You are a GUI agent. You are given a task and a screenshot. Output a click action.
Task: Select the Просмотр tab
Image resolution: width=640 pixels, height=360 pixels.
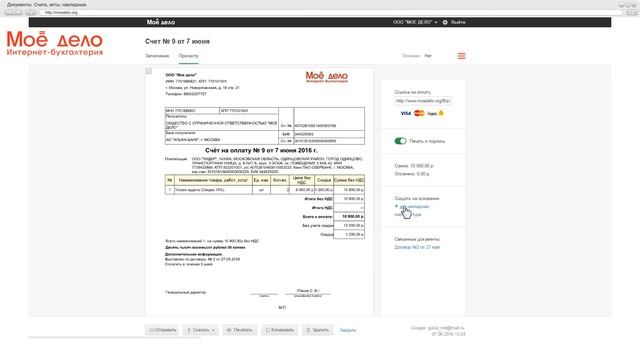click(x=189, y=56)
